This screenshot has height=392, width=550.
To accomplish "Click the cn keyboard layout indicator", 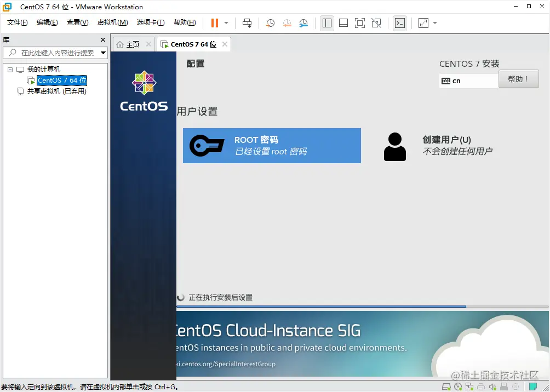I will [468, 80].
